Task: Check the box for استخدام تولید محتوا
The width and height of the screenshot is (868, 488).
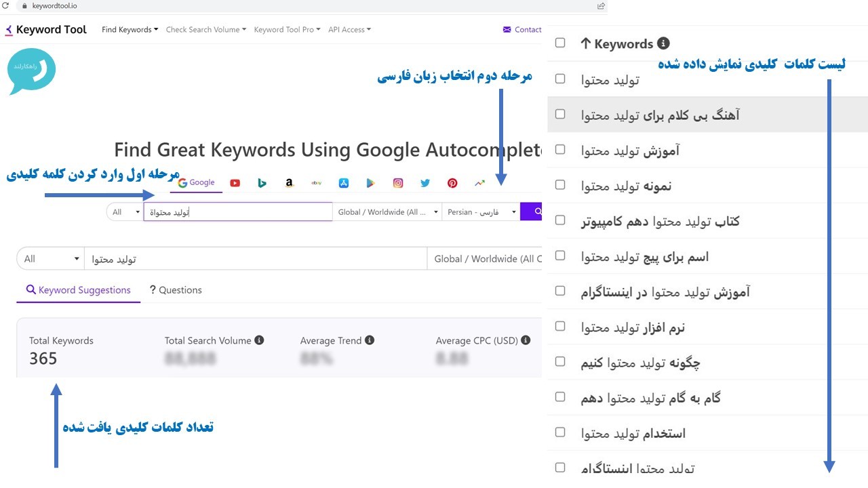Action: 560,432
